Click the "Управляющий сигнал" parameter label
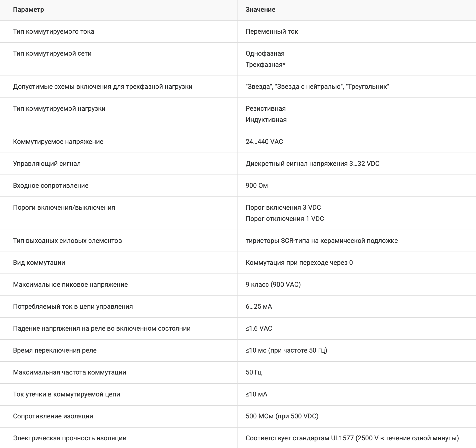This screenshot has height=448, width=476. pos(47,164)
